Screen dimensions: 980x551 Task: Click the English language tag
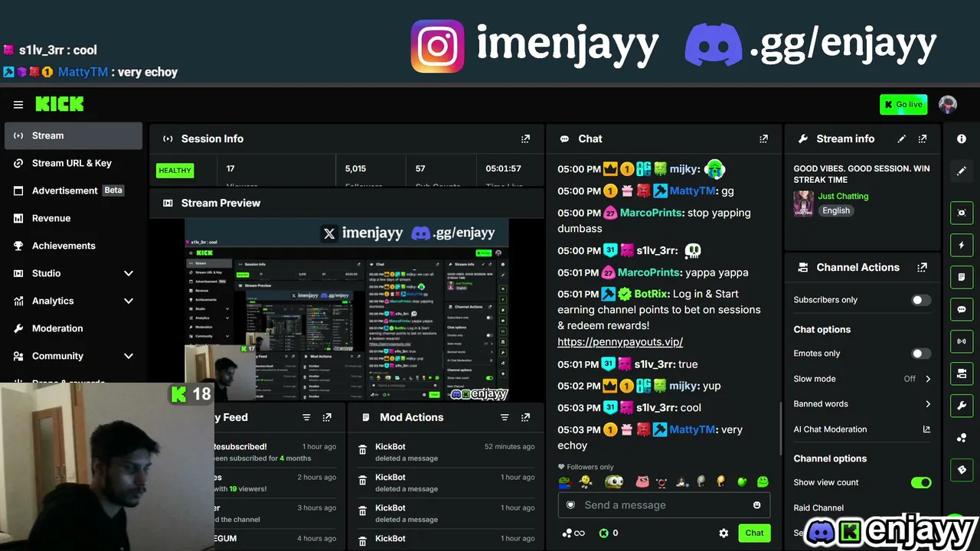(836, 210)
